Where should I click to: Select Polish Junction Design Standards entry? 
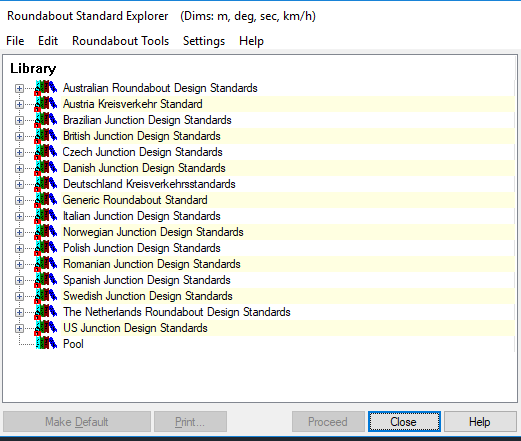[142, 248]
